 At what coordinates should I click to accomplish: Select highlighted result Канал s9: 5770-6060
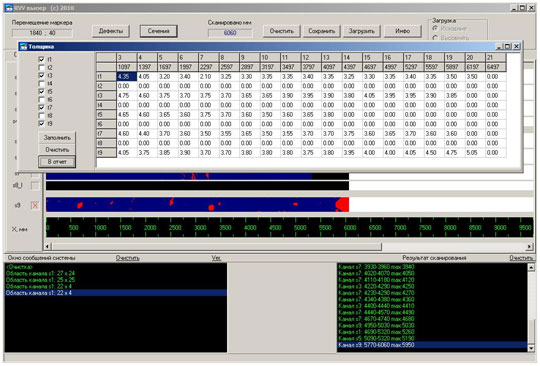[432, 345]
